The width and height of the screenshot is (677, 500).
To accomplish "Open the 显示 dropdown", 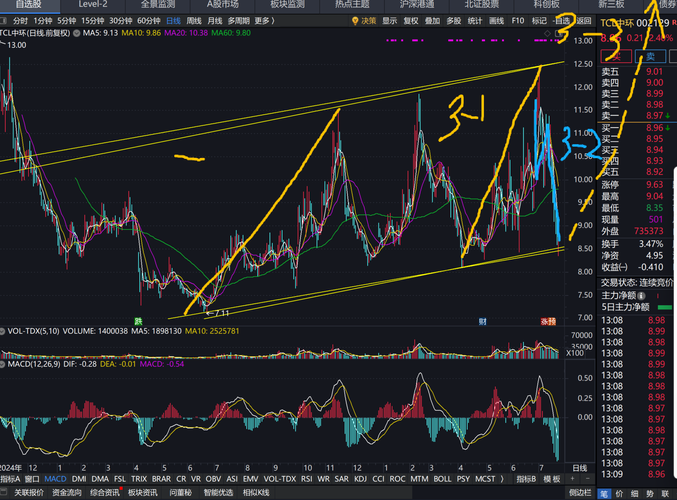I will click(389, 21).
